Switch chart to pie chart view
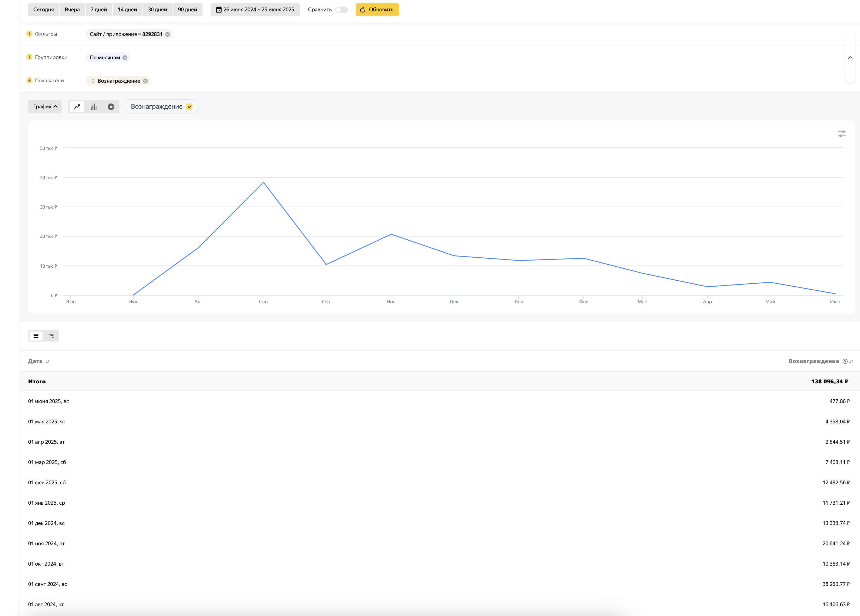860x616 pixels. click(x=111, y=106)
